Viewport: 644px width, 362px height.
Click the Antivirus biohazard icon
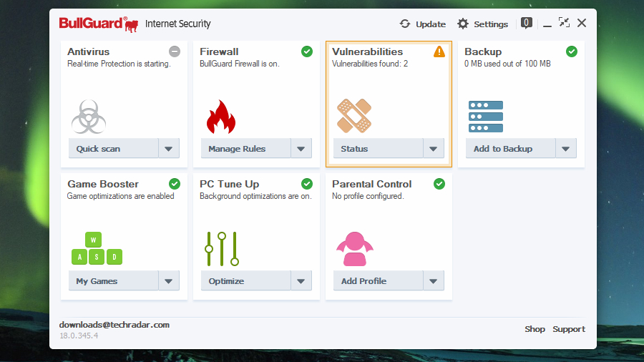[x=88, y=116]
